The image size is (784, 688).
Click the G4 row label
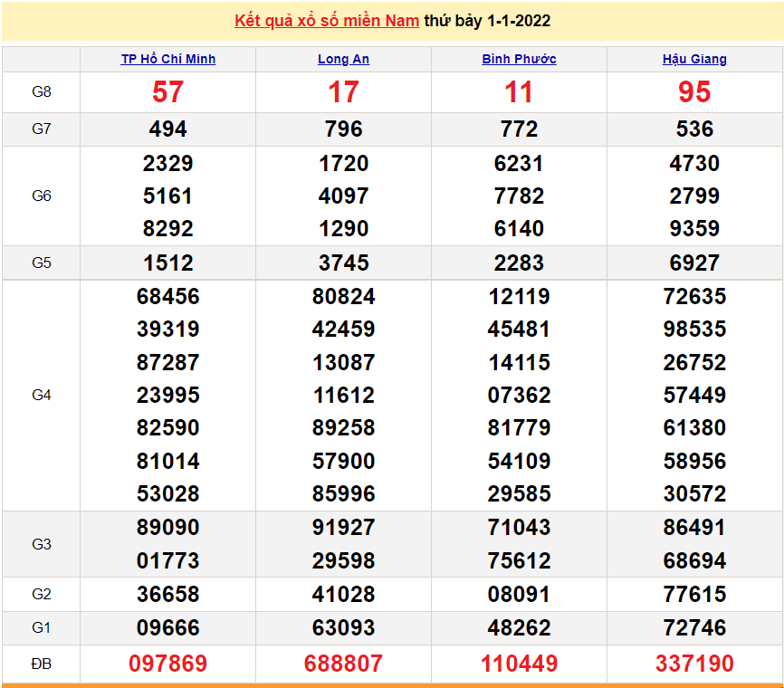point(42,396)
